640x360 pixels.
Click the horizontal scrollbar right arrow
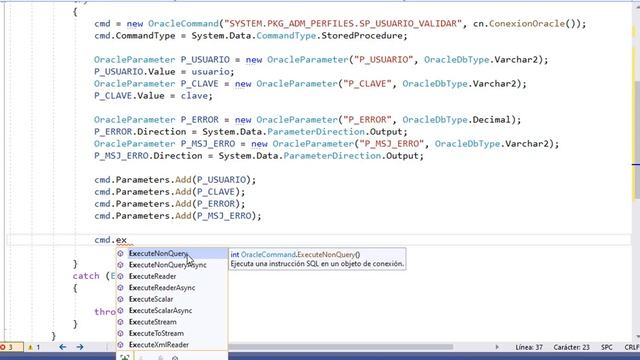(x=497, y=347)
